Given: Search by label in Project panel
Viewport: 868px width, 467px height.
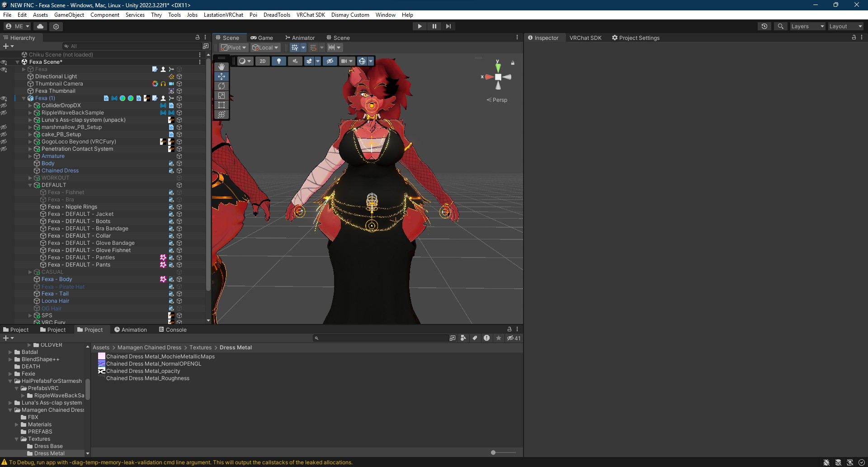Looking at the screenshot, I should pos(475,338).
